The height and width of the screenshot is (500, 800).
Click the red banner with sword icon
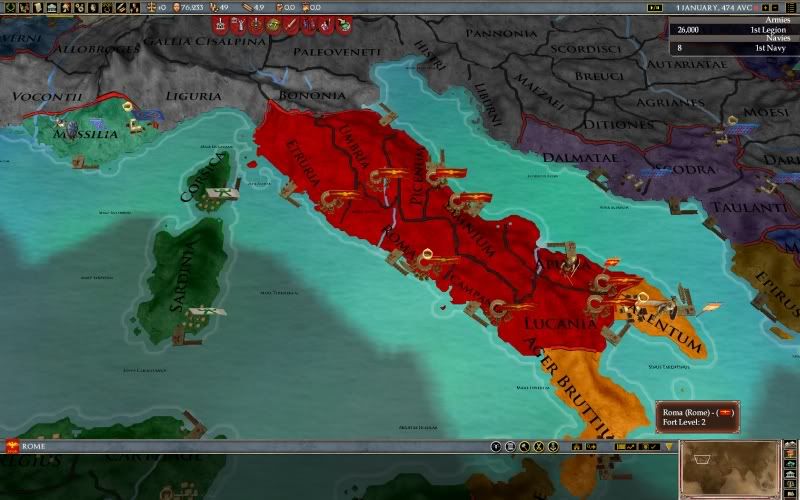291,24
